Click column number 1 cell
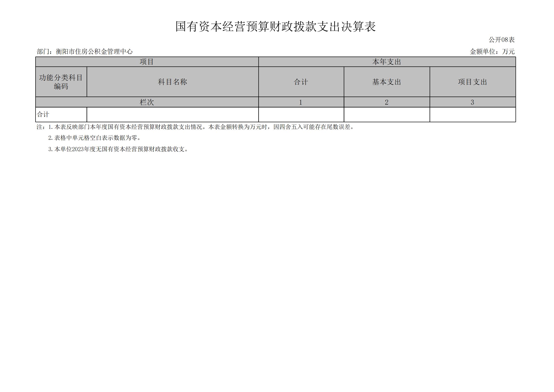Viewport: 554px width, 392px height. (x=301, y=102)
